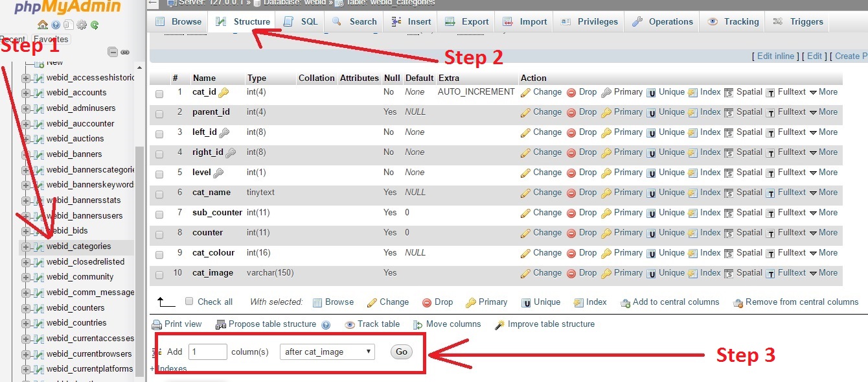Screen dimensions: 868x382
Task: Check the row checkbox for cat_id column
Action: pyautogui.click(x=159, y=91)
